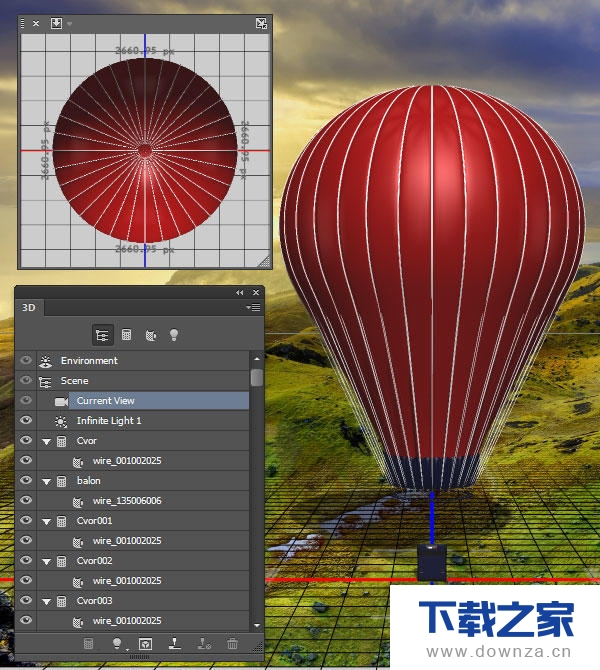
Task: Select the Environment row
Action: (143, 361)
